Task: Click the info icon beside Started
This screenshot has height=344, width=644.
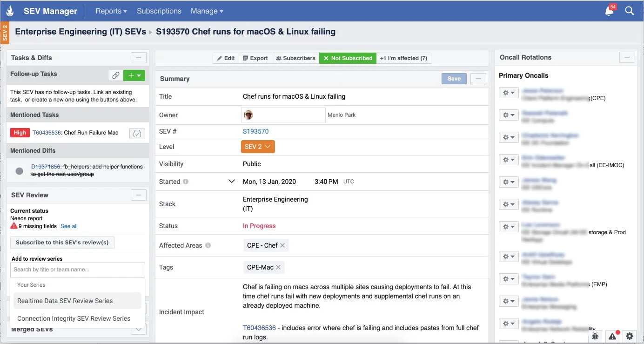Action: pos(186,182)
